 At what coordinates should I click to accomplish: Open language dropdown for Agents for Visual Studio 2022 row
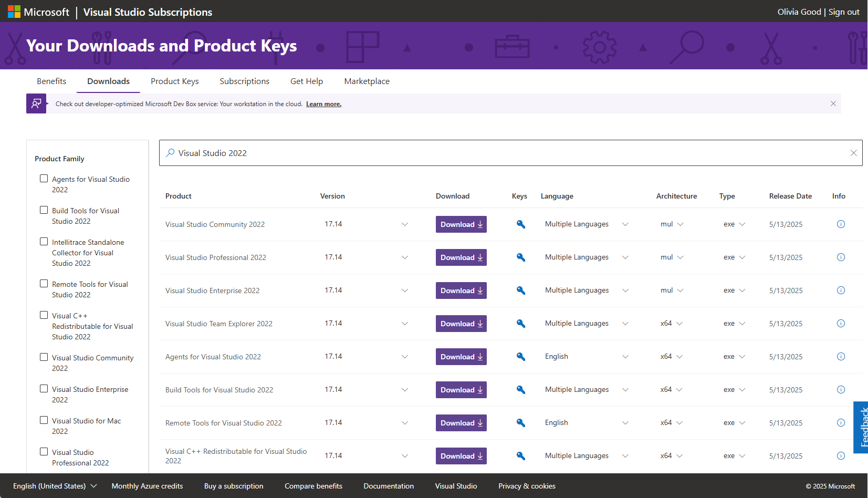pyautogui.click(x=625, y=357)
